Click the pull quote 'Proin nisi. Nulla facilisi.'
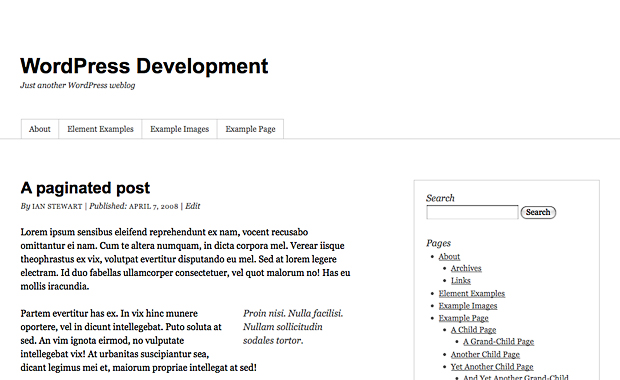 293,327
